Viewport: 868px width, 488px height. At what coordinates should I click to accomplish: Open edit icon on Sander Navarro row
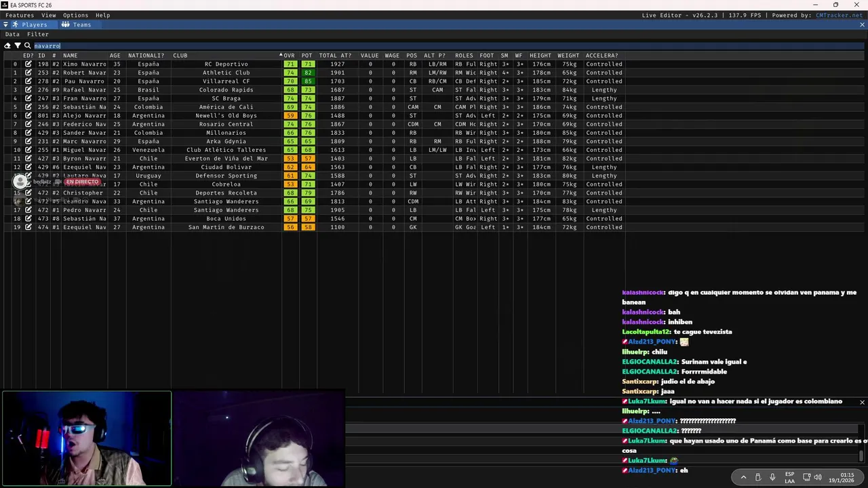[28, 133]
